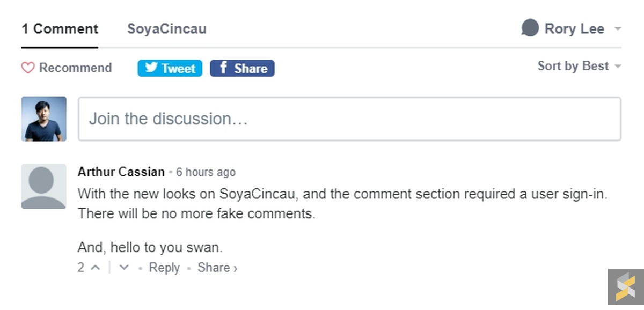Screen dimensions: 644x310
Task: Expand the Share options on the comment
Action: click(217, 267)
